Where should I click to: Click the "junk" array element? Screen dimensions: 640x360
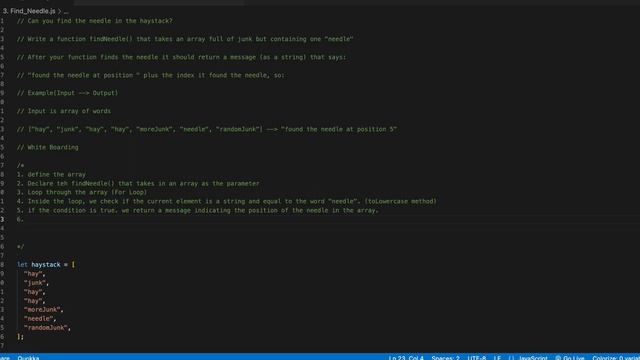tap(35, 283)
